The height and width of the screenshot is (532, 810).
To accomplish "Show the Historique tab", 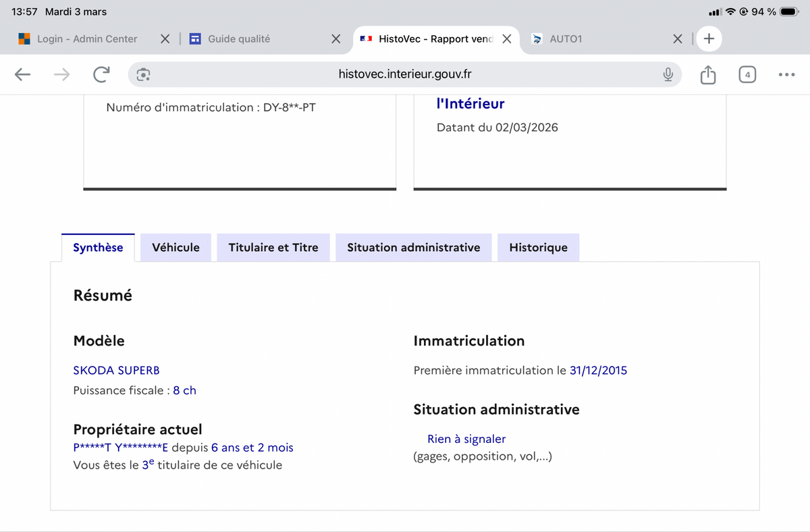I will [x=538, y=248].
